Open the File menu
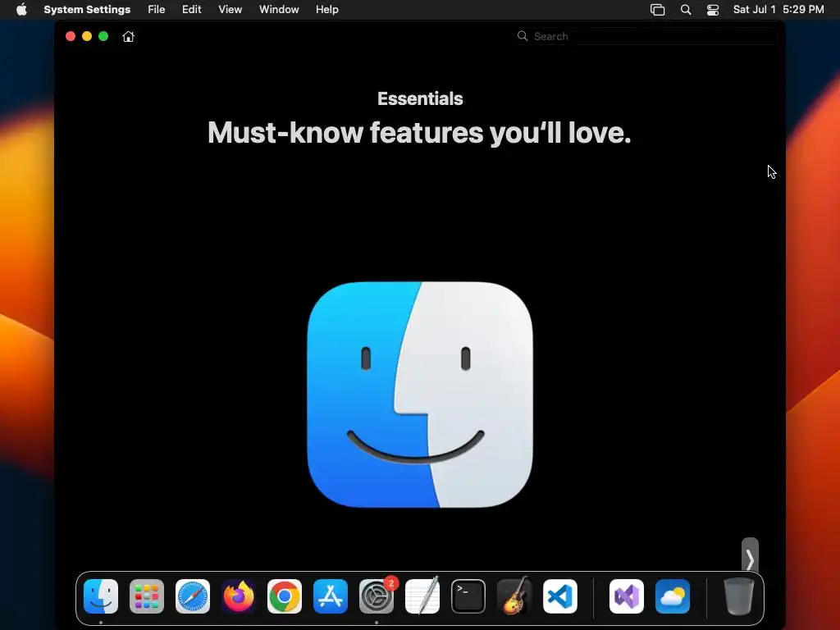The image size is (840, 630). (x=157, y=9)
